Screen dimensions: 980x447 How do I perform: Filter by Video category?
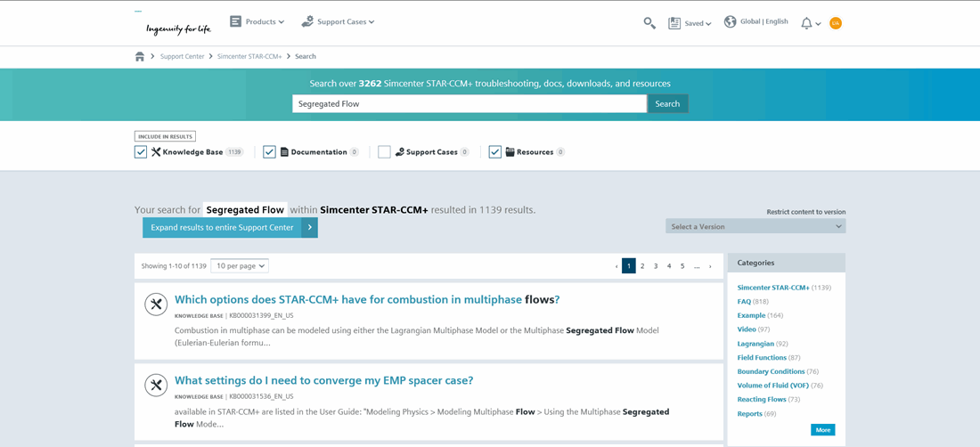[x=747, y=329]
